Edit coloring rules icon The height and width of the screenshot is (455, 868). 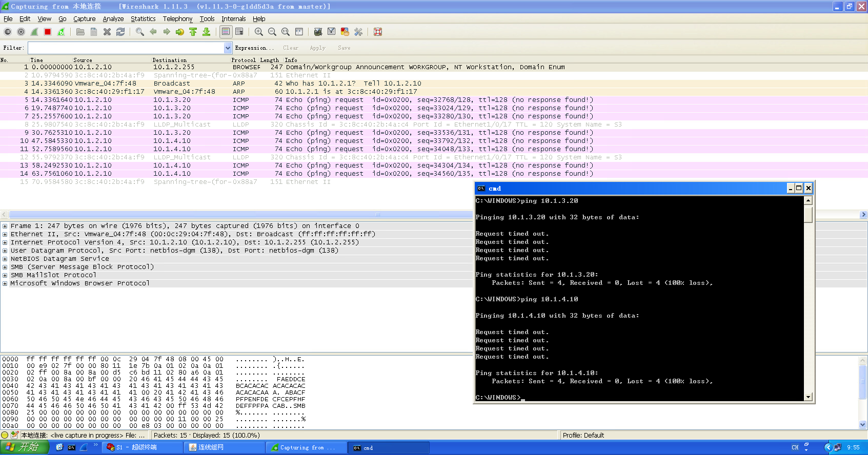click(345, 32)
